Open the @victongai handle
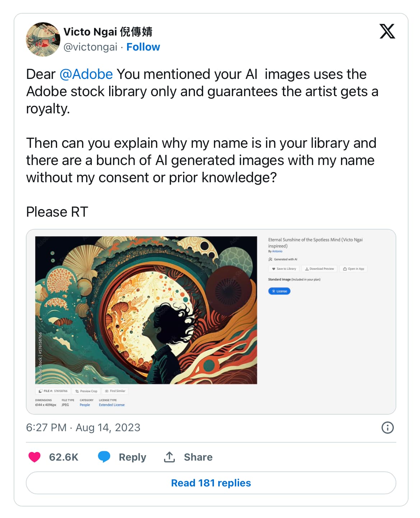420x518 pixels. pos(90,47)
